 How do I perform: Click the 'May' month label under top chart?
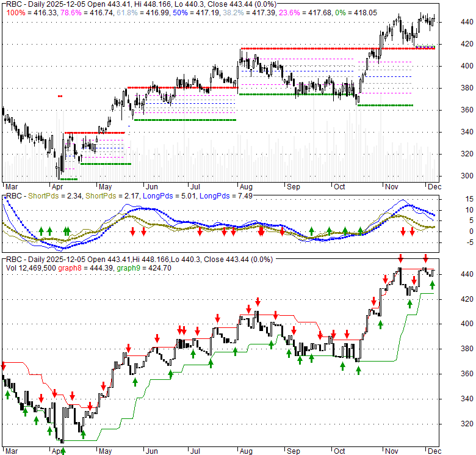106,187
